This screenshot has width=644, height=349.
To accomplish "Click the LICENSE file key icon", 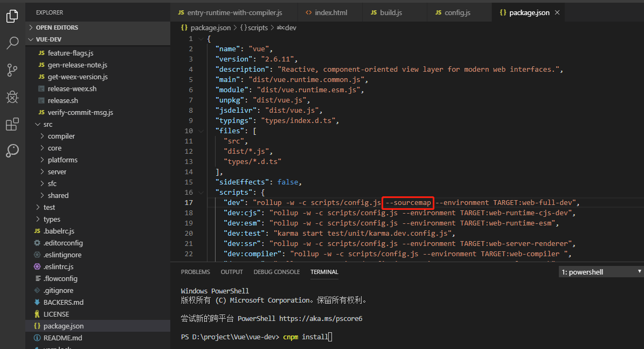I will (x=37, y=314).
